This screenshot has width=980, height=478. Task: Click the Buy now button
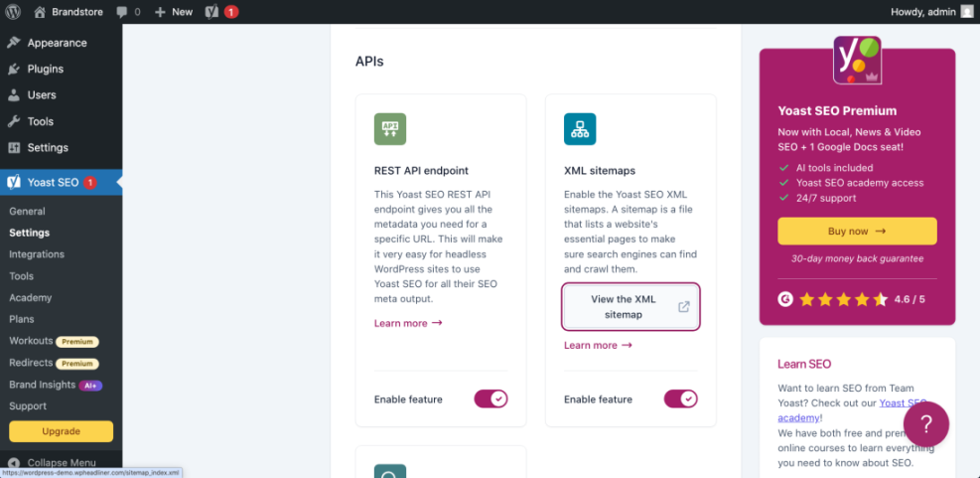point(857,231)
